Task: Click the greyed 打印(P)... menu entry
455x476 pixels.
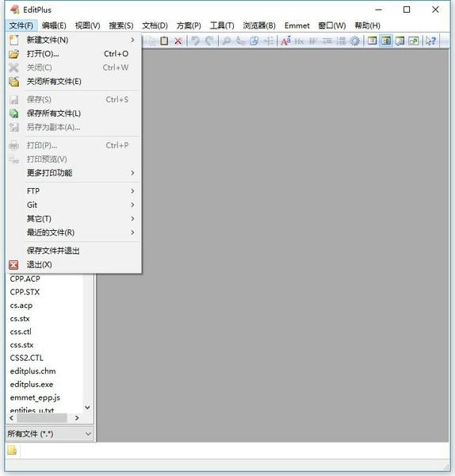Action: tap(74, 145)
